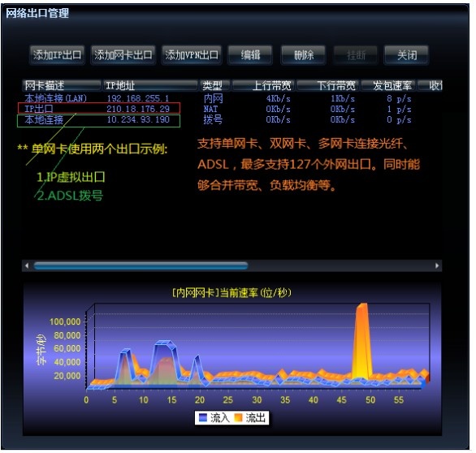This screenshot has height=453, width=476.
Task: Click the 4Kb/s upstream value
Action: pyautogui.click(x=278, y=98)
